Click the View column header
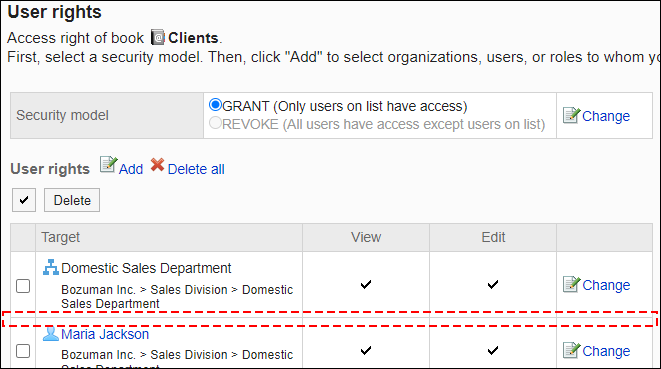Viewport: 661px width, 369px height. point(366,237)
